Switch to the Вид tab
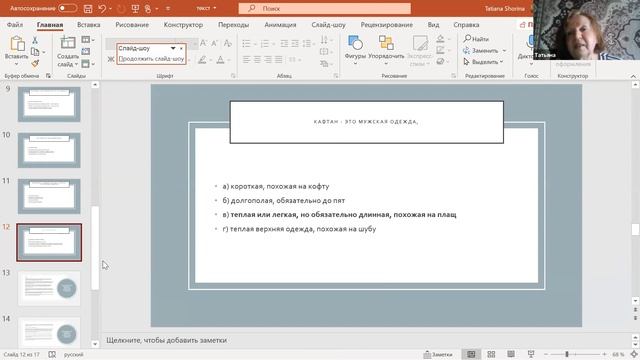 pos(433,25)
